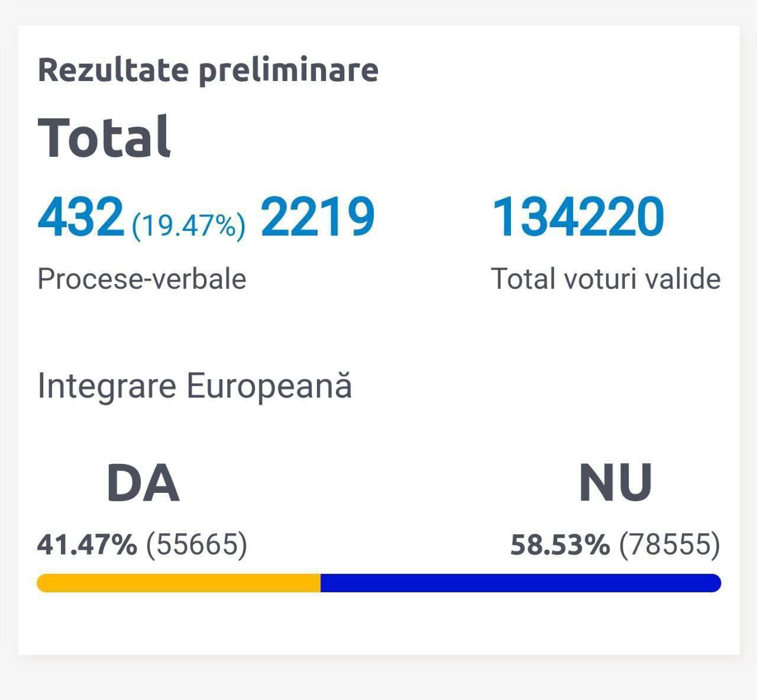Select the 134220 valid votes figure
Screen dimensions: 757x700
point(578,217)
